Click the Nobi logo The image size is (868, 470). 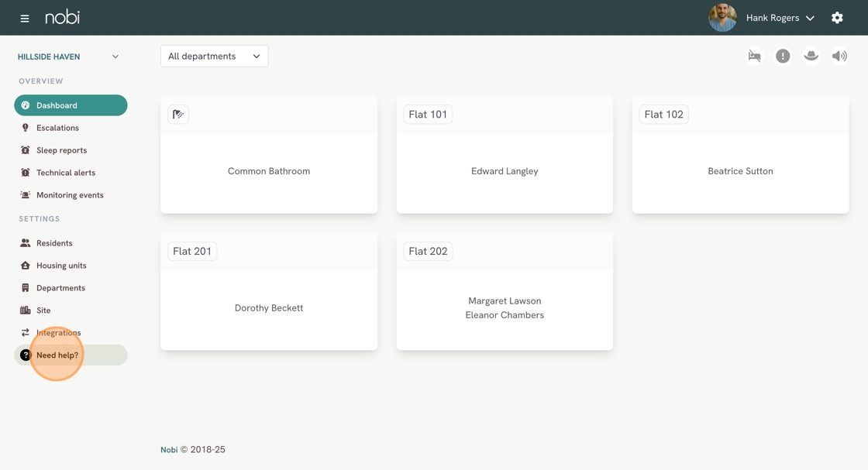tap(62, 17)
